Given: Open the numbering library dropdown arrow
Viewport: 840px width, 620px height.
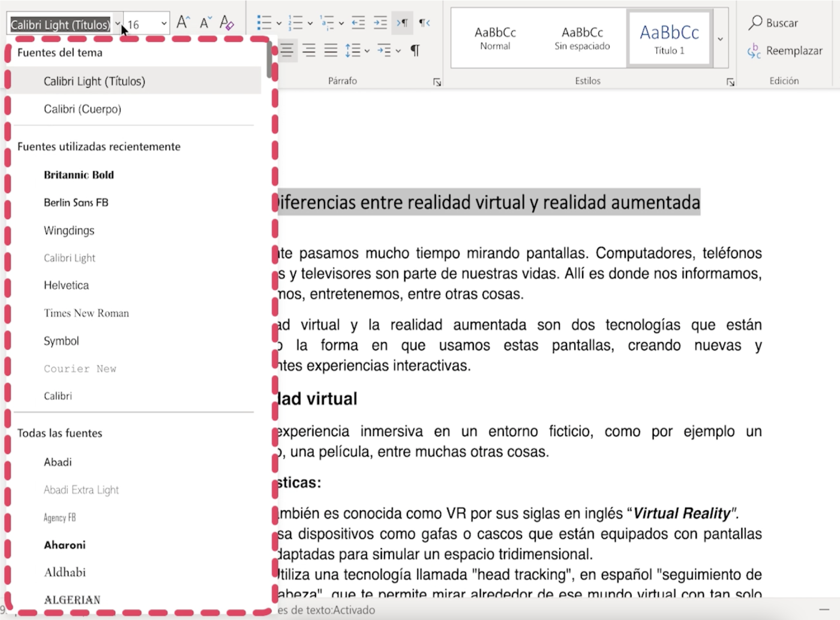Looking at the screenshot, I should 310,23.
